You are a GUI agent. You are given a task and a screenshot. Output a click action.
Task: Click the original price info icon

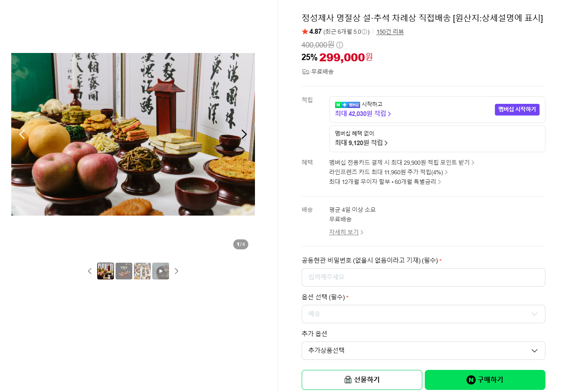click(340, 45)
